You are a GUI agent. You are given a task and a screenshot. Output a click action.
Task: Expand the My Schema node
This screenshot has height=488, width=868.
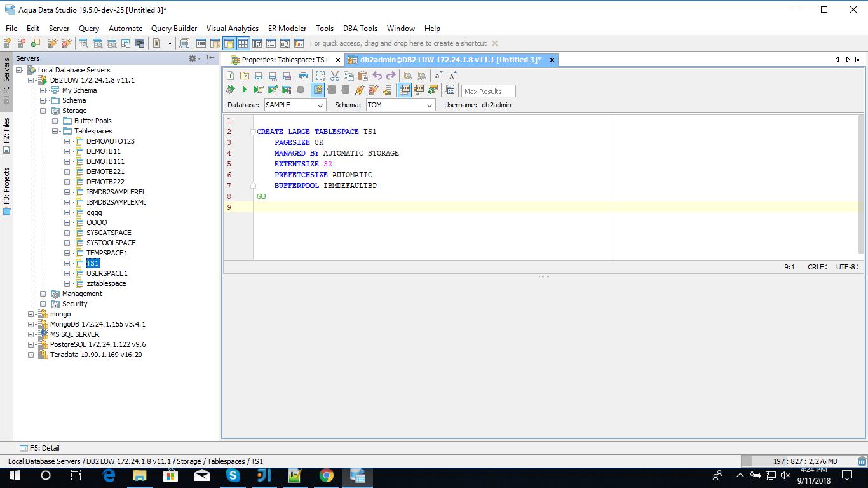click(43, 90)
